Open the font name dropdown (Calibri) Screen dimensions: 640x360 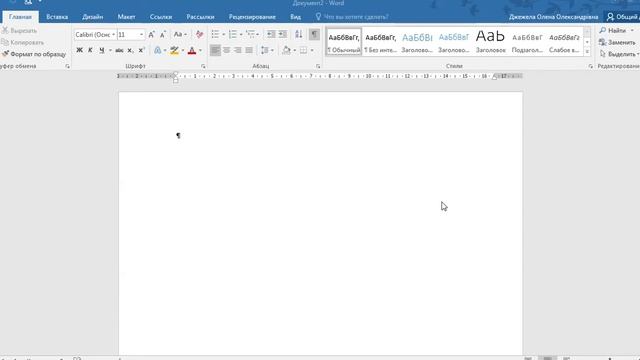(x=113, y=35)
